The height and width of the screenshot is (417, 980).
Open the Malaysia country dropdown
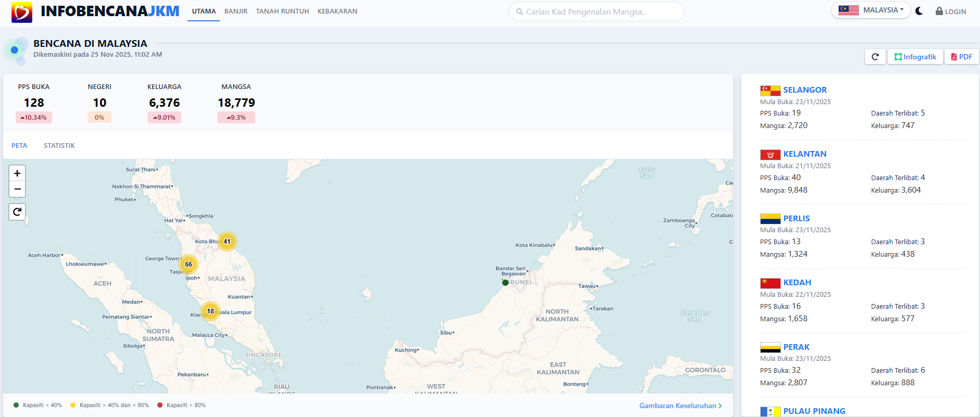coord(871,10)
